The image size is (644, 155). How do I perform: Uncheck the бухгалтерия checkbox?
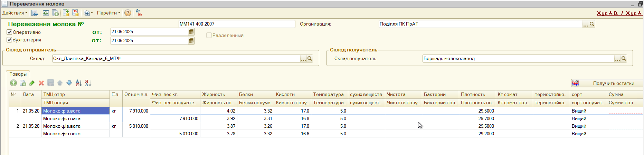click(9, 40)
